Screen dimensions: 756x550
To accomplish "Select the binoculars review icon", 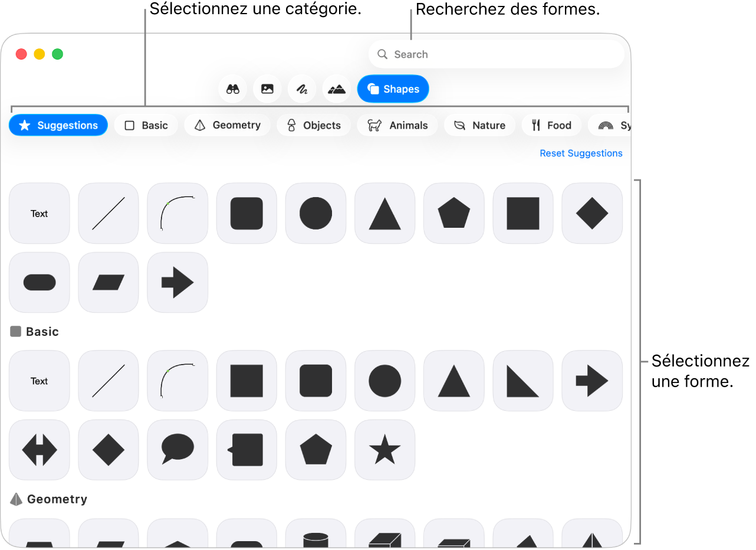I will (x=232, y=89).
